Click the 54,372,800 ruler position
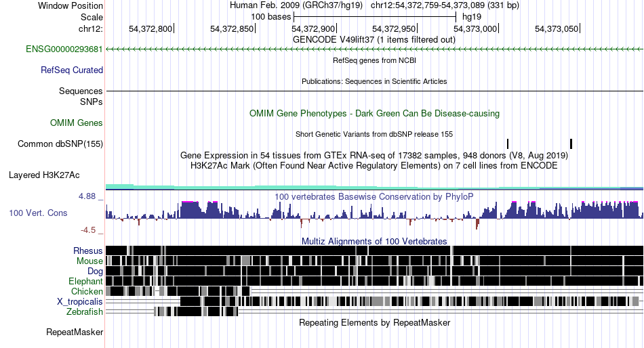The width and height of the screenshot is (644, 348). click(150, 28)
